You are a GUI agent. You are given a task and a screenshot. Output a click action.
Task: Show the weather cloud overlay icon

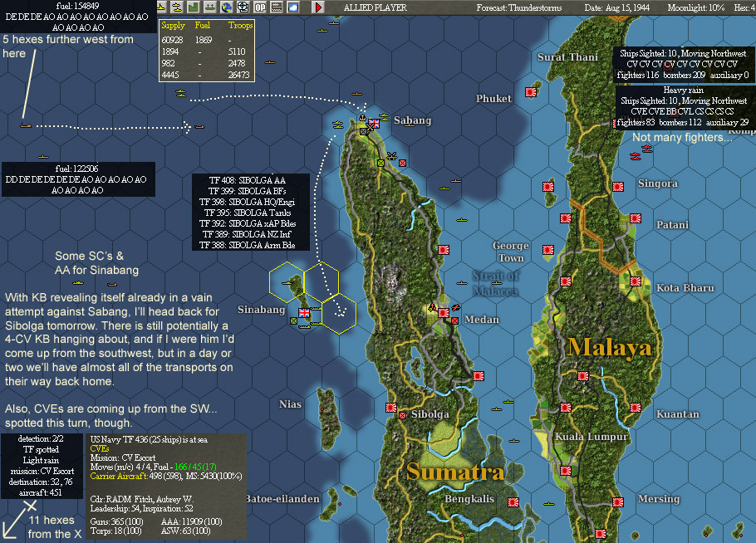293,7
